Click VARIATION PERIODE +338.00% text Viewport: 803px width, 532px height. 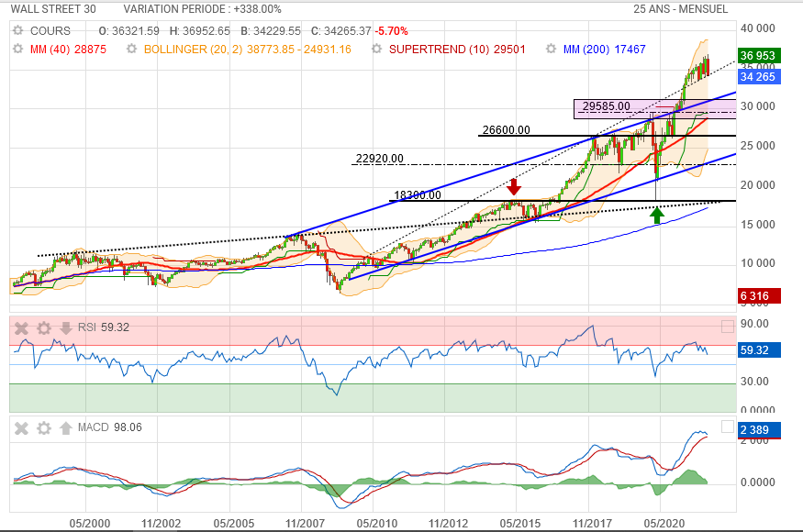pos(202,8)
